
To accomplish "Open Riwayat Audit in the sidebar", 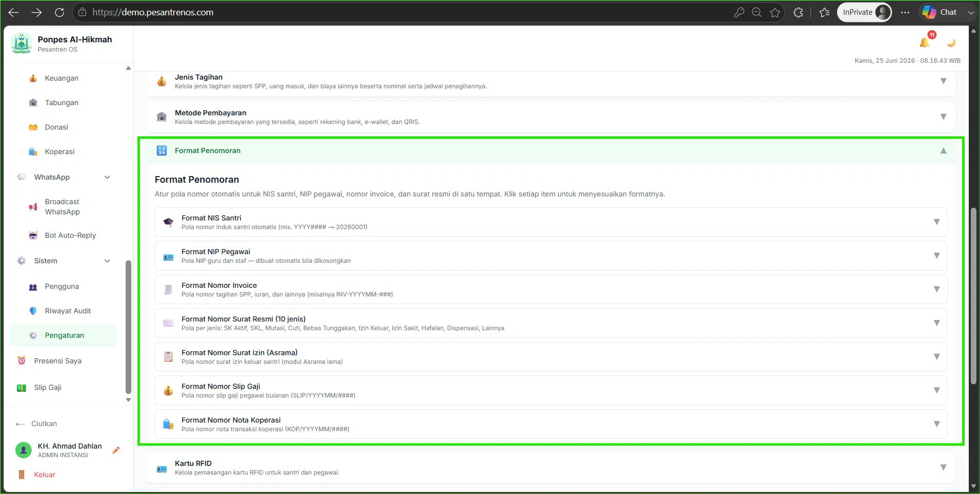I will (x=68, y=311).
